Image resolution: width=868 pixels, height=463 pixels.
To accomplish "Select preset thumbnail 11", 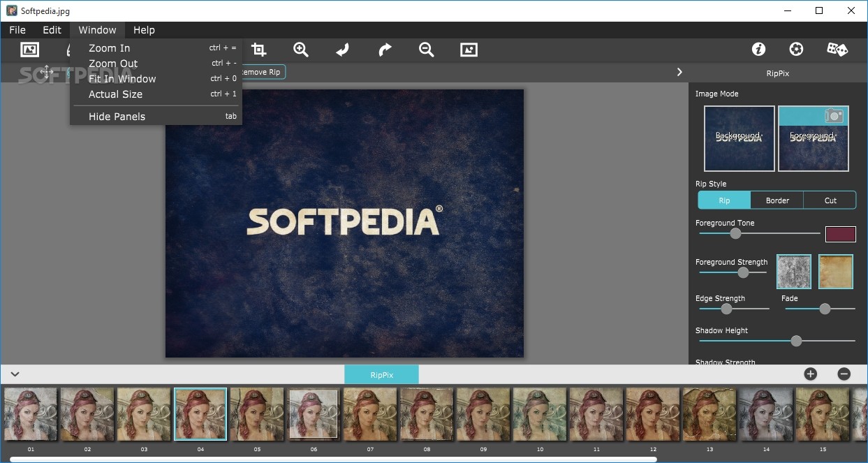I will [596, 414].
